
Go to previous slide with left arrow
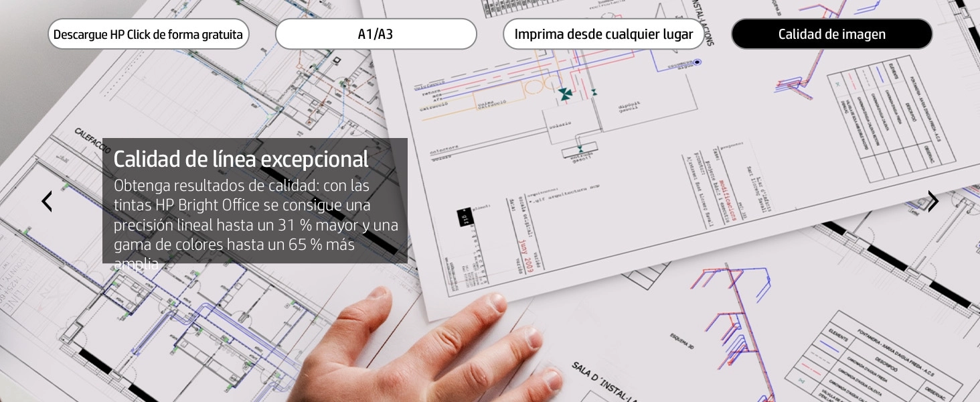[46, 201]
